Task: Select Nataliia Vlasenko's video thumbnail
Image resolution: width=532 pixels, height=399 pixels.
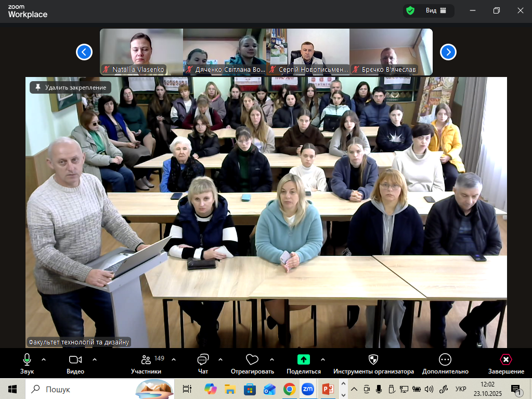Action: tap(141, 52)
